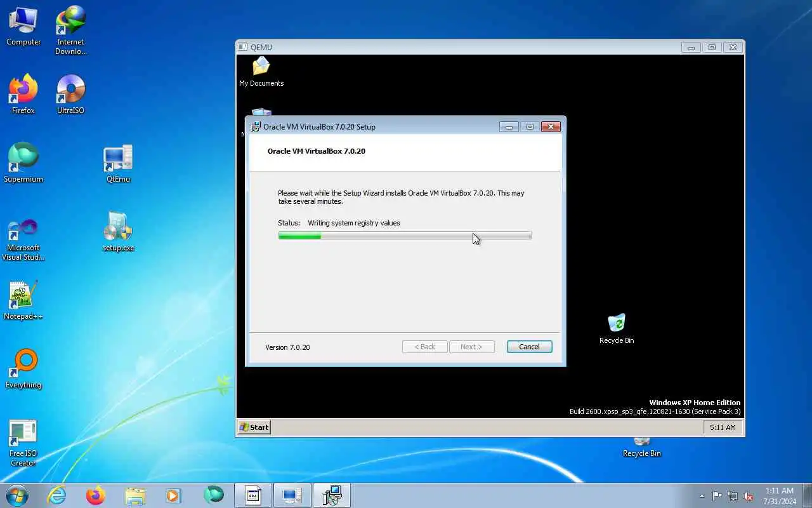Minimize the VirtualBox Setup window
This screenshot has height=508, width=812.
pyautogui.click(x=509, y=126)
